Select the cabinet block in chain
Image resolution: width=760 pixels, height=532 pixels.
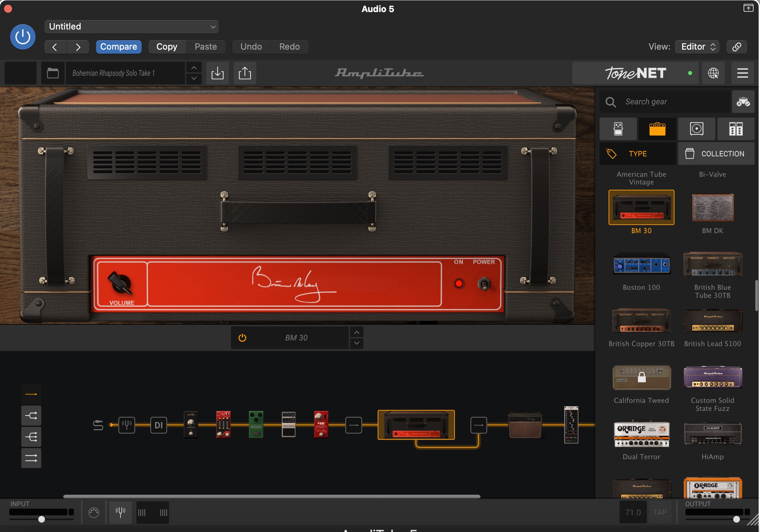pyautogui.click(x=525, y=425)
